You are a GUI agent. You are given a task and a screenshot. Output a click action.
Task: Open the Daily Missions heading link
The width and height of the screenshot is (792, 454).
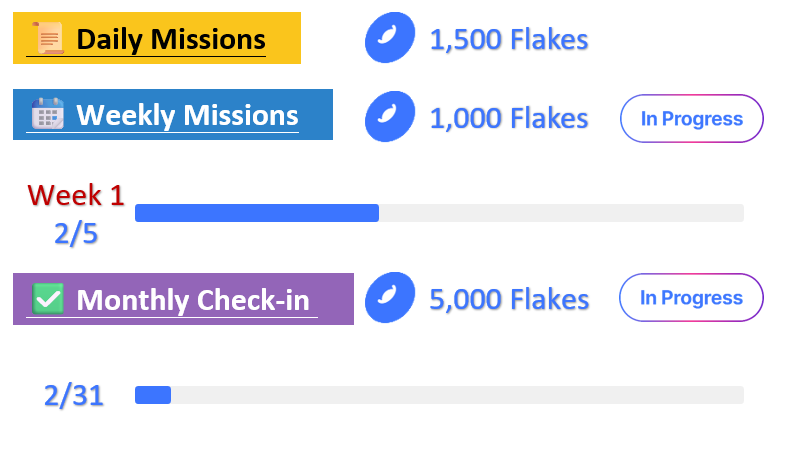(171, 39)
